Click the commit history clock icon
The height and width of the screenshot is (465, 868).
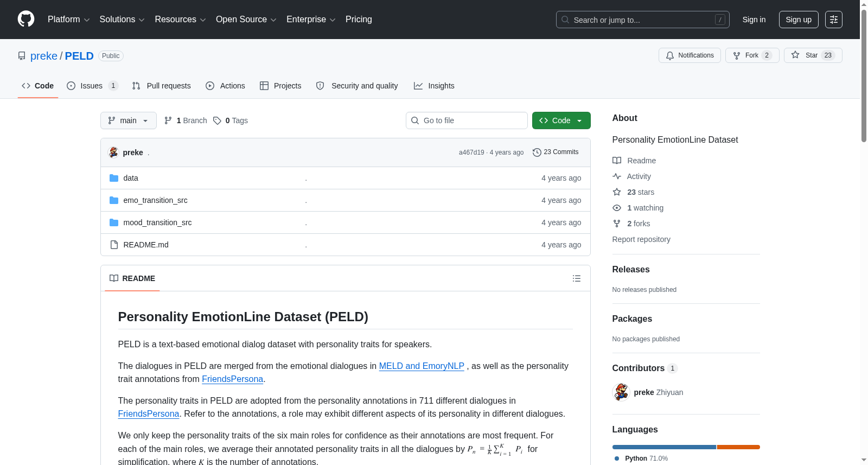(537, 152)
